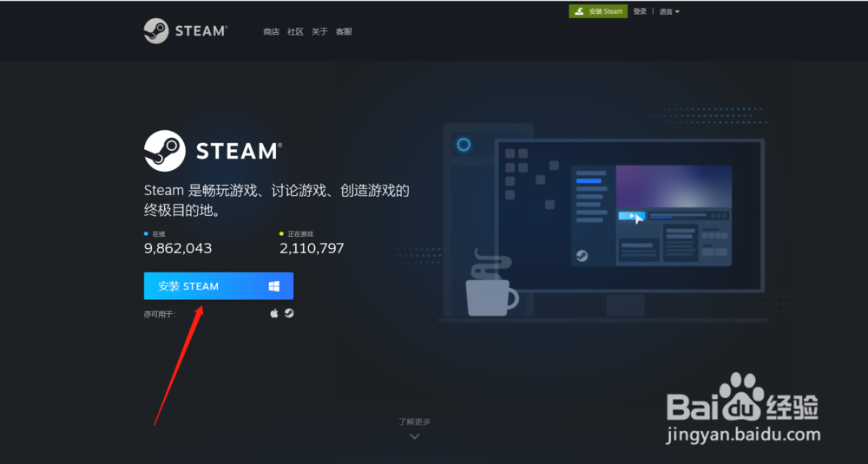Open the 客服 support page

[x=344, y=31]
